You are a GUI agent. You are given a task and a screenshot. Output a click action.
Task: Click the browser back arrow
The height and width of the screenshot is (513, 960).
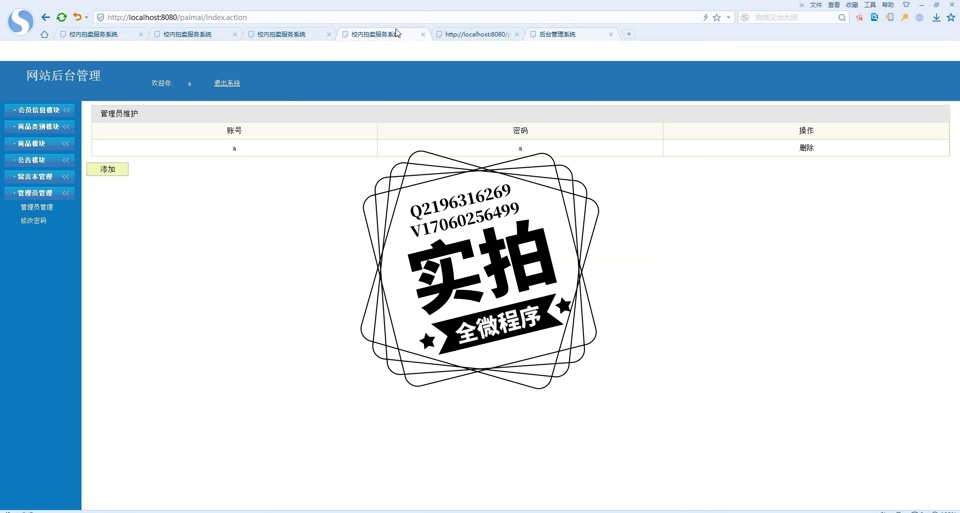coord(45,17)
